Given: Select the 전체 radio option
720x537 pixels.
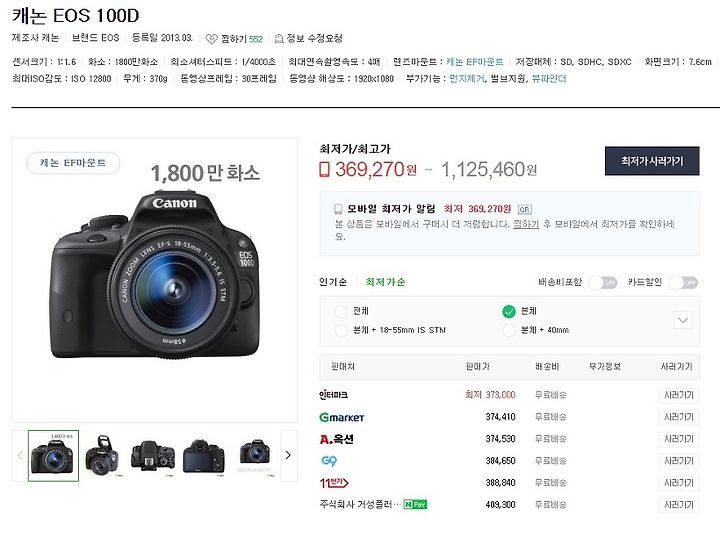Looking at the screenshot, I should click(341, 311).
